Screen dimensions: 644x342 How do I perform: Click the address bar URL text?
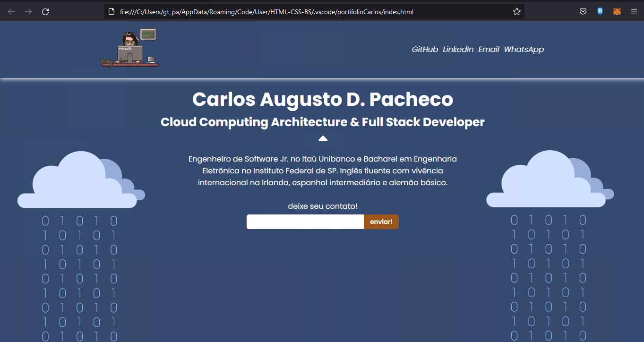pos(266,12)
